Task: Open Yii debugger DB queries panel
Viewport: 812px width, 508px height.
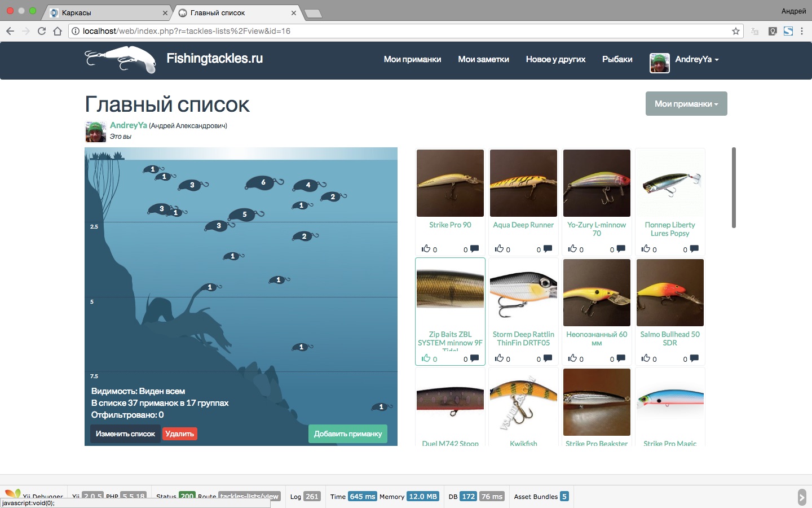Action: coord(476,497)
